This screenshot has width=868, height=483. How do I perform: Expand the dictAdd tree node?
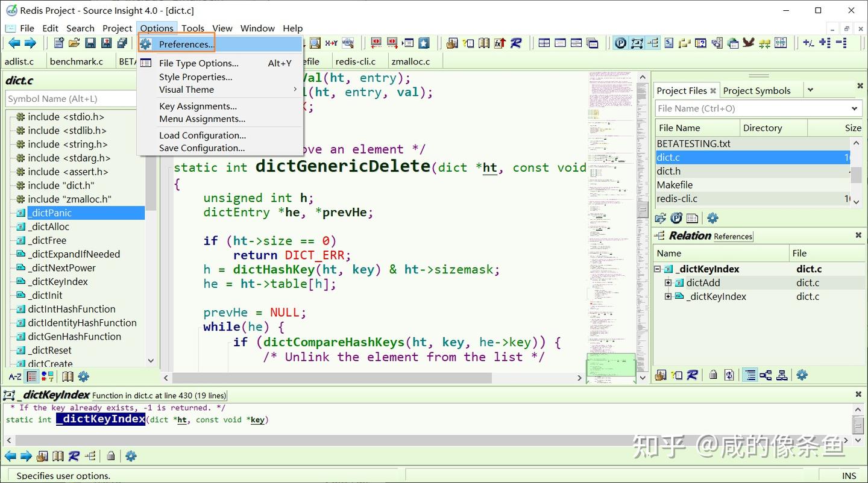pyautogui.click(x=668, y=282)
